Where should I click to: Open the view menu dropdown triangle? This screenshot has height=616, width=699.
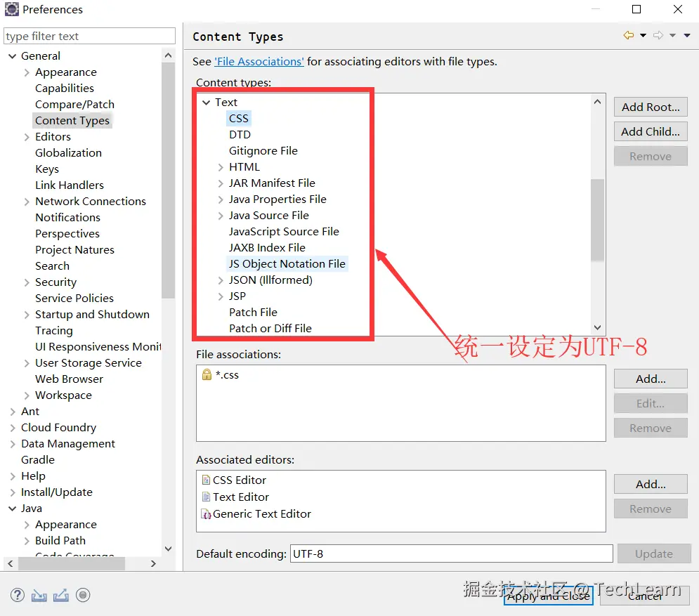(687, 35)
